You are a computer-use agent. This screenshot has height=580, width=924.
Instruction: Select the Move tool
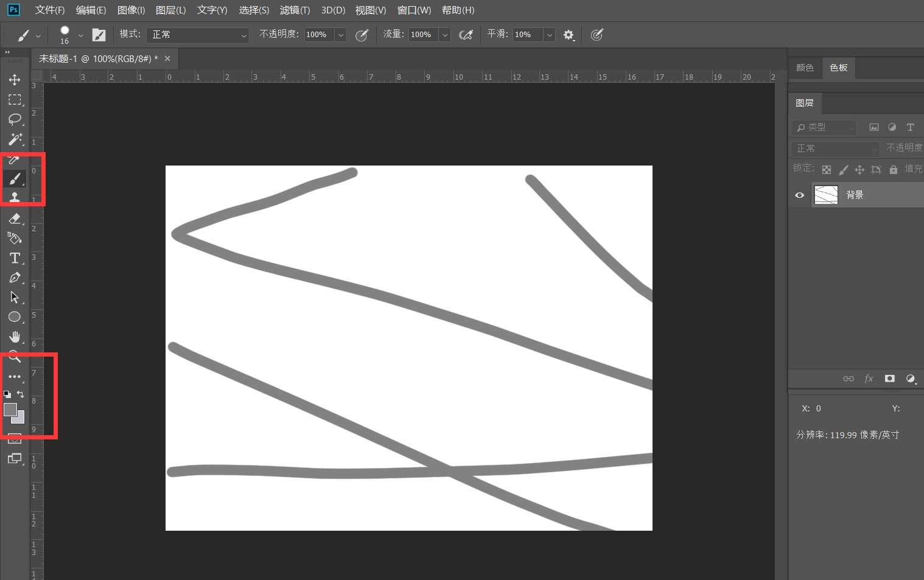click(15, 80)
